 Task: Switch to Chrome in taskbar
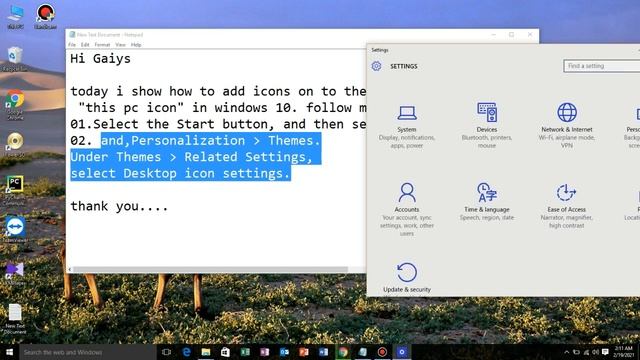(343, 352)
